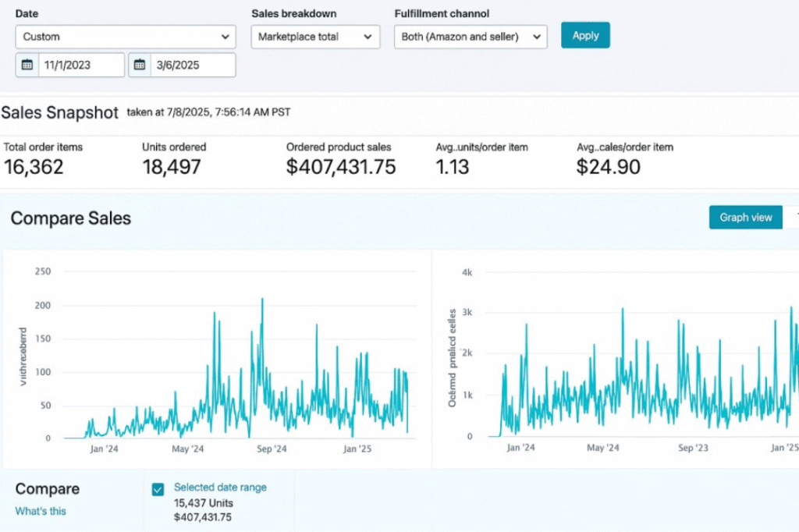Focus the start date field 11/1/2023
Screen dimensions: 799x532
pyautogui.click(x=81, y=66)
